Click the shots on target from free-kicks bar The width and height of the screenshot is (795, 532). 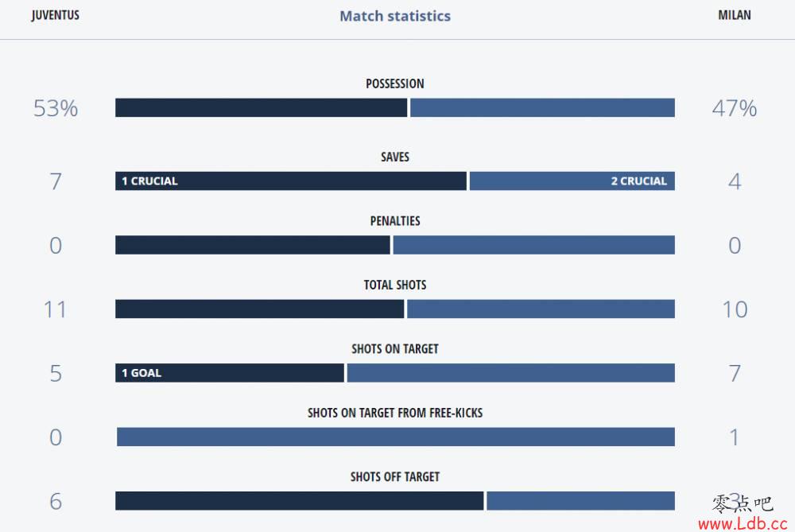395,437
